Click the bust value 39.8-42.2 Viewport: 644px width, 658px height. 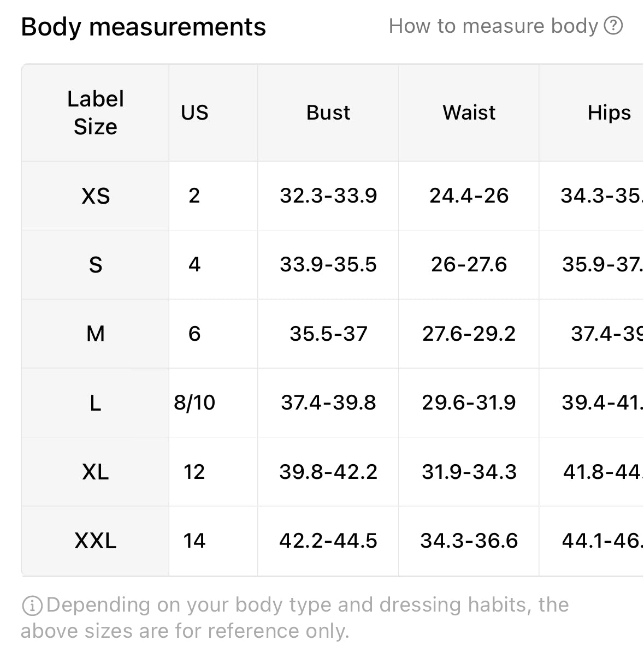[328, 472]
